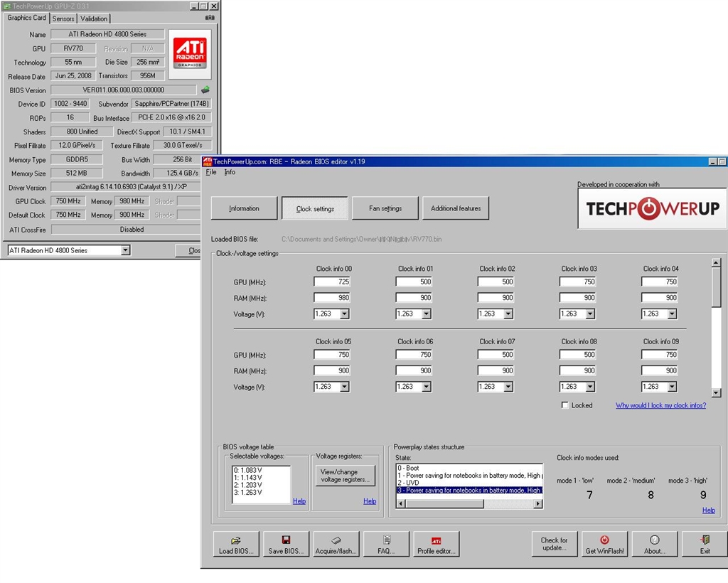
Task: Click Save BIOS button
Action: click(x=286, y=544)
